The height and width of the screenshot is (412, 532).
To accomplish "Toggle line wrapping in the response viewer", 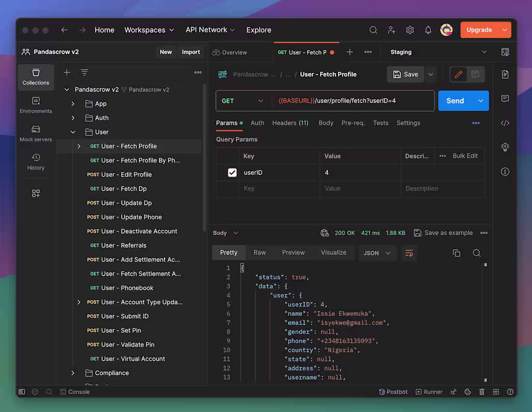I will 409,252.
